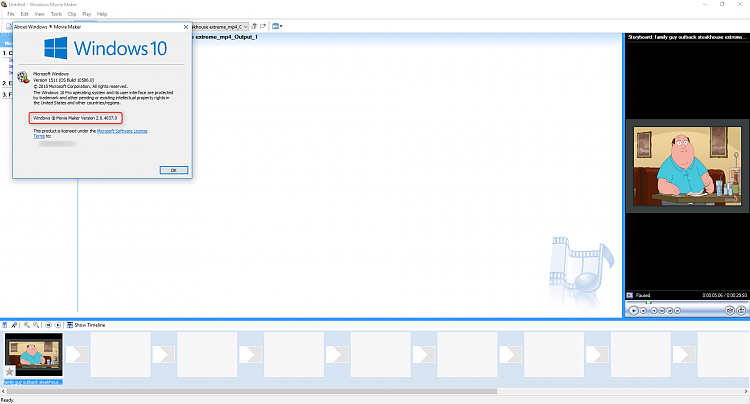Click the preview seek bar handle

[649, 303]
